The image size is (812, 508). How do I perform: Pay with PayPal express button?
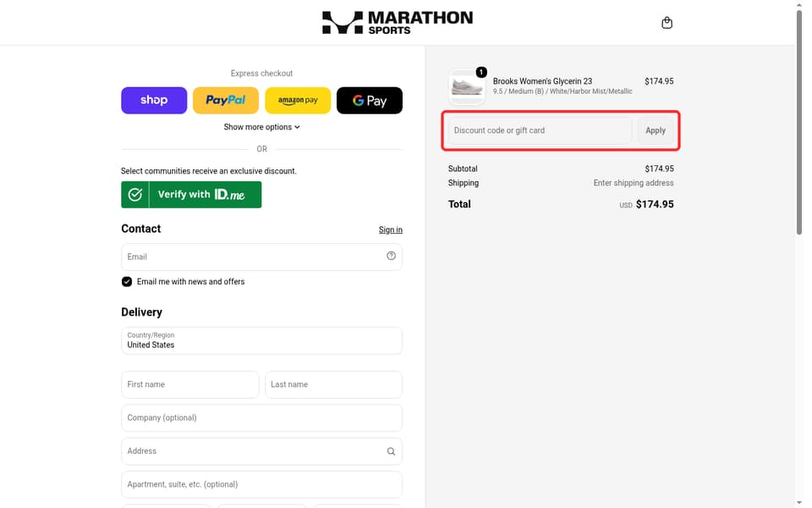226,100
